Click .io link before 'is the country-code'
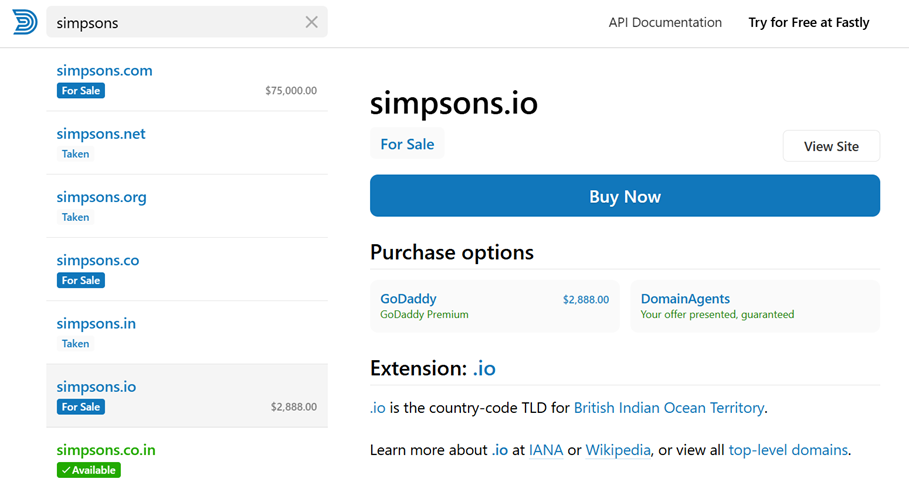This screenshot has width=909, height=489. 378,408
